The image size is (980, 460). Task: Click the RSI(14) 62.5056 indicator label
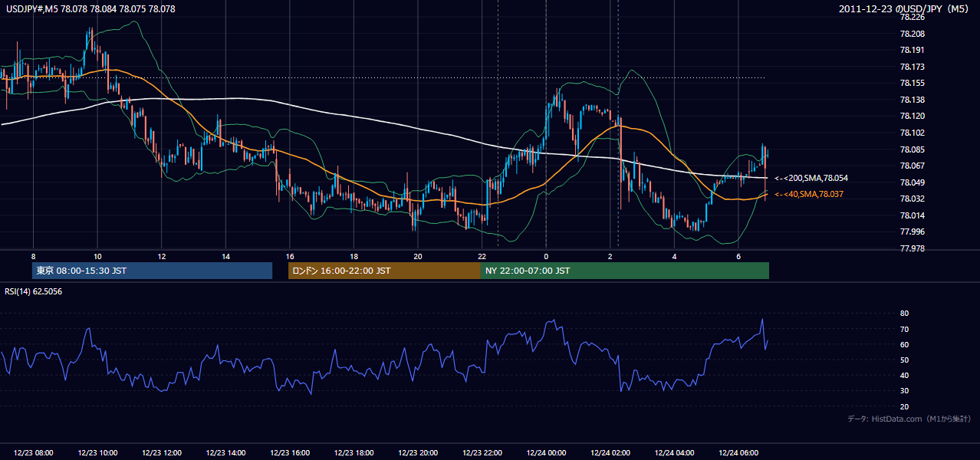(x=34, y=291)
